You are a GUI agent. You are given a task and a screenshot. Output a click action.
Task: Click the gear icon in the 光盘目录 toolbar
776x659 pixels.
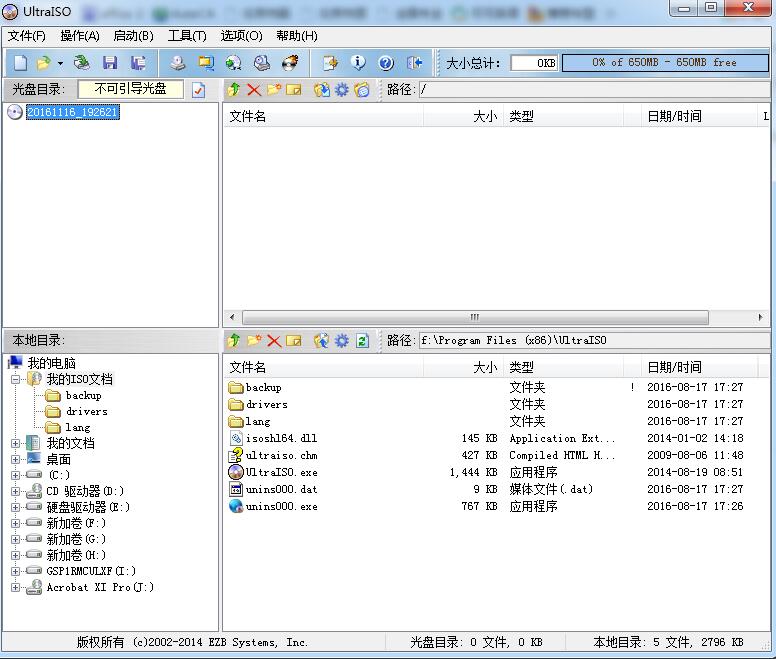(342, 90)
